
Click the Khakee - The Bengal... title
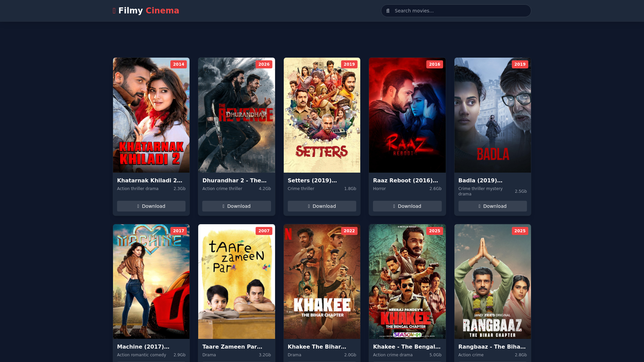coord(407,347)
